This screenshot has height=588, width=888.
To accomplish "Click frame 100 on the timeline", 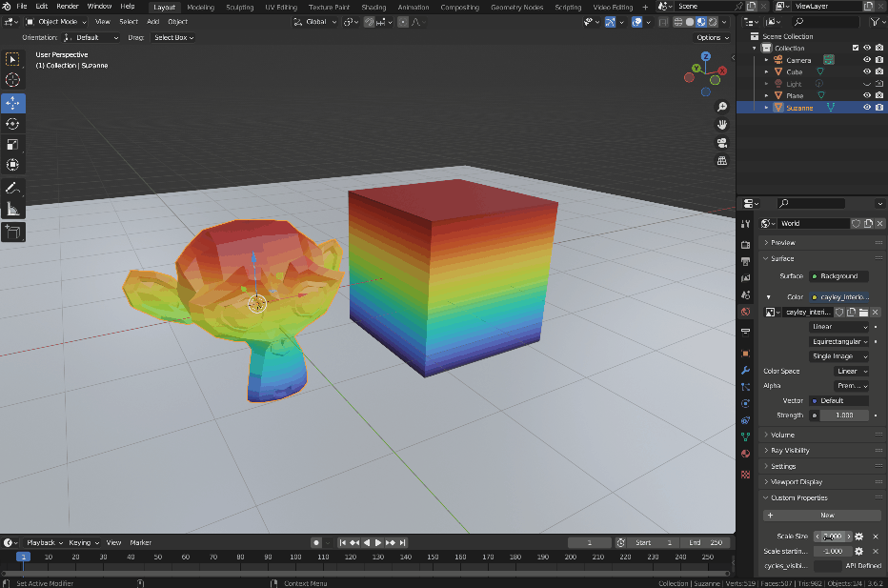I will (x=296, y=557).
